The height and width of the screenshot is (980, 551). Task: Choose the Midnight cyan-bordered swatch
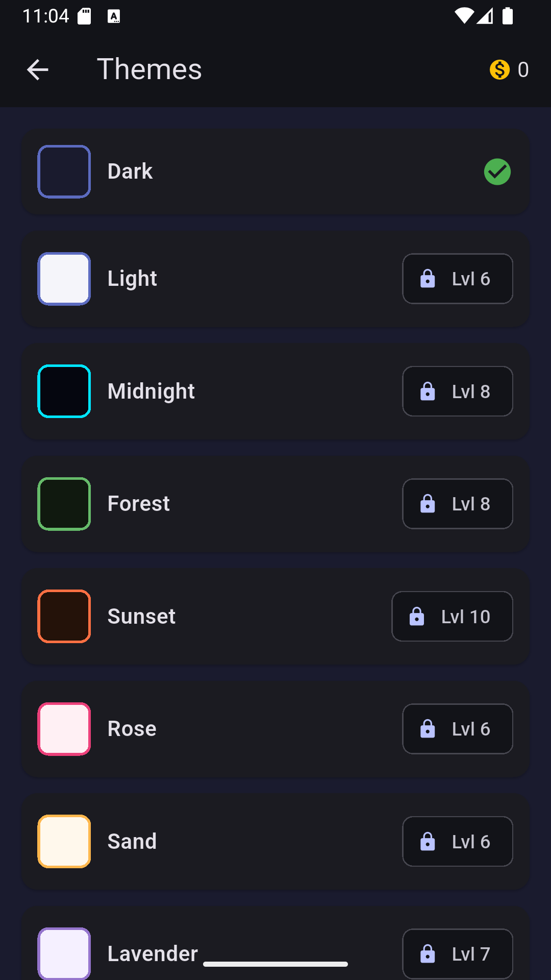[64, 391]
